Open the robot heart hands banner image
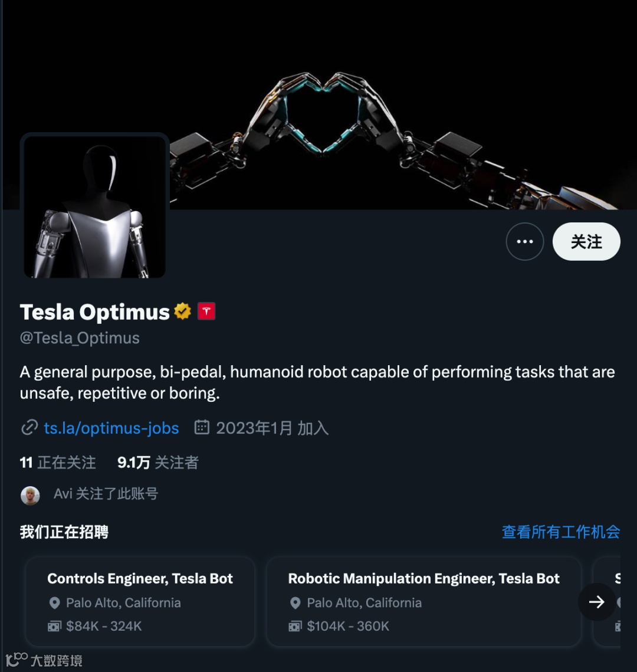Screen dimensions: 637x672 click(x=320, y=104)
